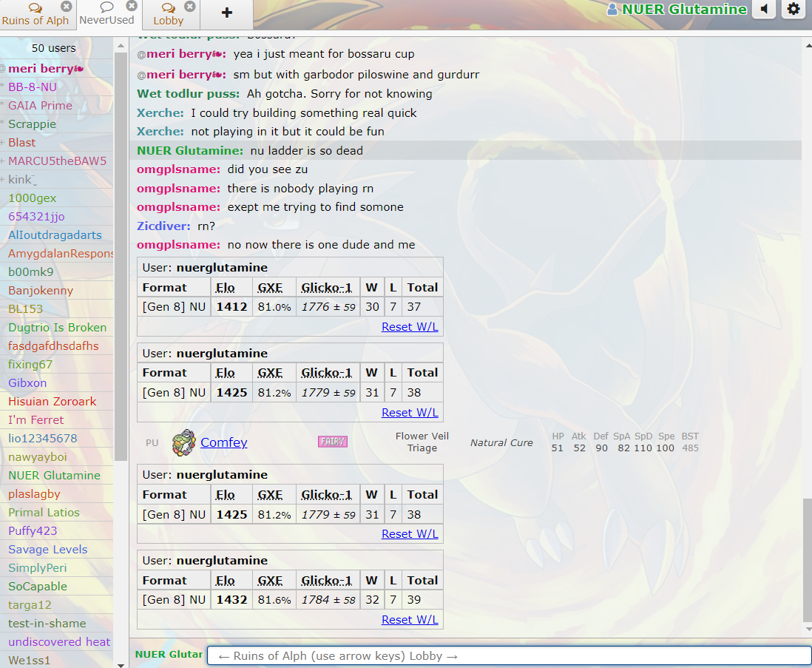Screen dimensions: 812x668
Task: Switch to the Ruins of Alph tab
Action: [x=35, y=15]
